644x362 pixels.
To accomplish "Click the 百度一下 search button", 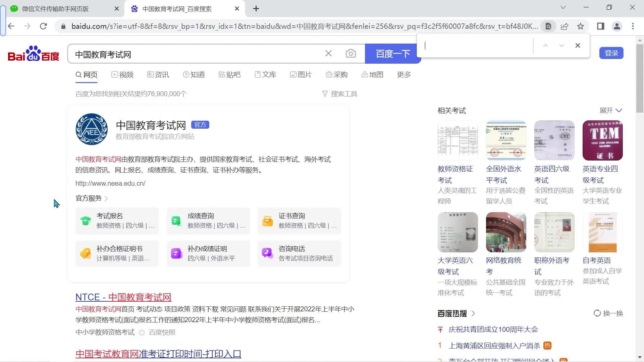I will [393, 54].
